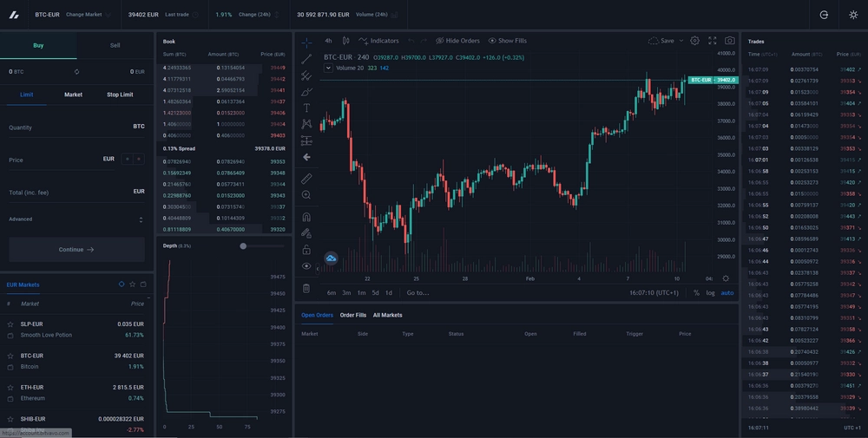Viewport: 868px width, 438px height.
Task: Favorite the SLP-EUR market star
Action: click(x=10, y=324)
